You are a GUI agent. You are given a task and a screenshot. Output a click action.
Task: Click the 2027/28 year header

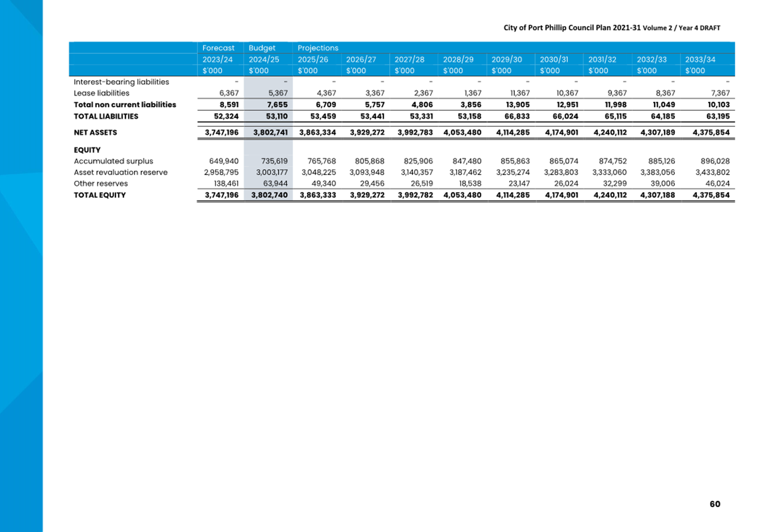coord(410,59)
